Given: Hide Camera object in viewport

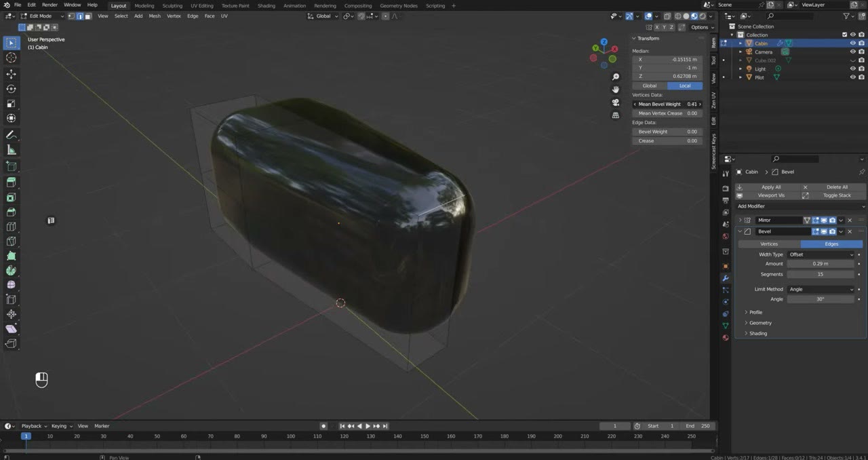Looking at the screenshot, I should pyautogui.click(x=852, y=52).
